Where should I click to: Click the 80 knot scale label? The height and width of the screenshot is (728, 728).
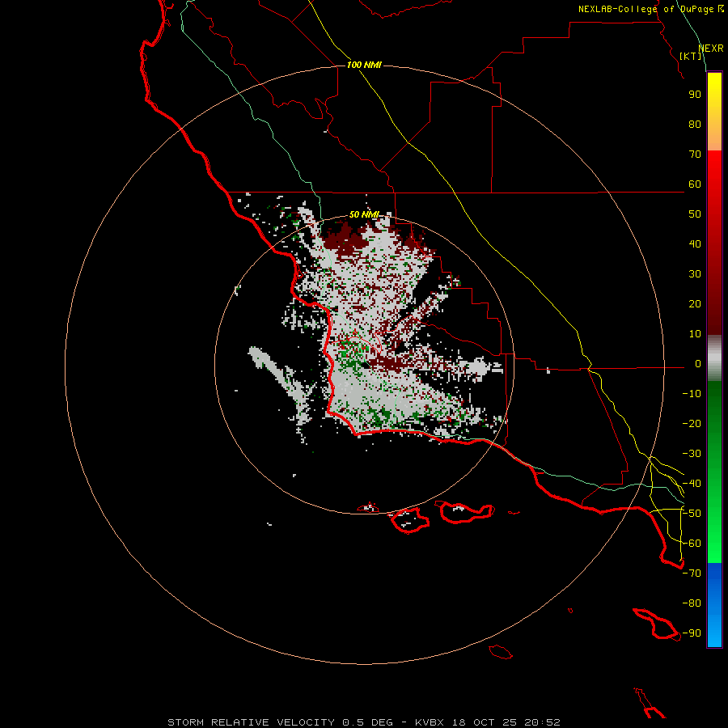695,124
